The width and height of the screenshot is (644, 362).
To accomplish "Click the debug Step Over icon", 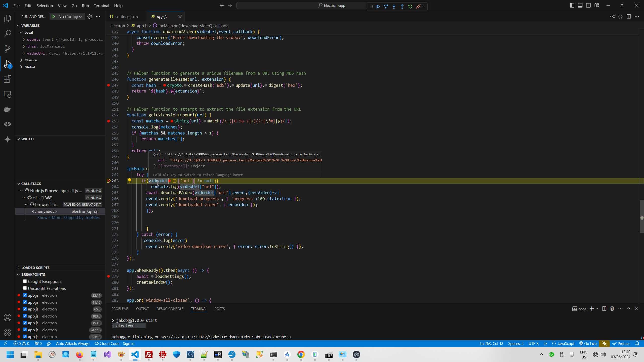I will tap(386, 7).
